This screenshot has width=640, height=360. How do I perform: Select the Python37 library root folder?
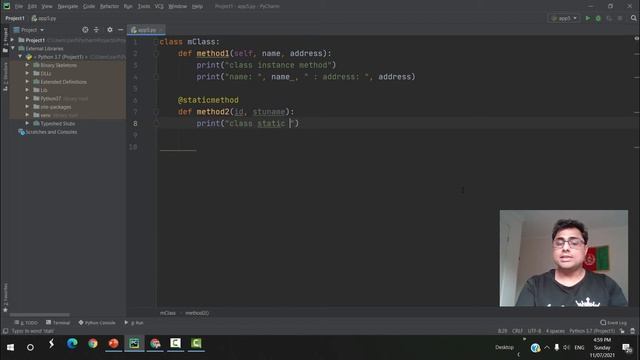point(60,98)
